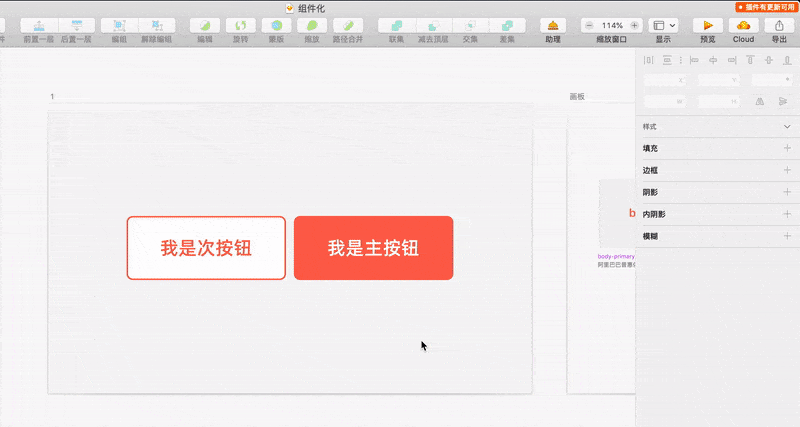Add a 阴影 shadow with plus
800x427 pixels.
point(787,192)
